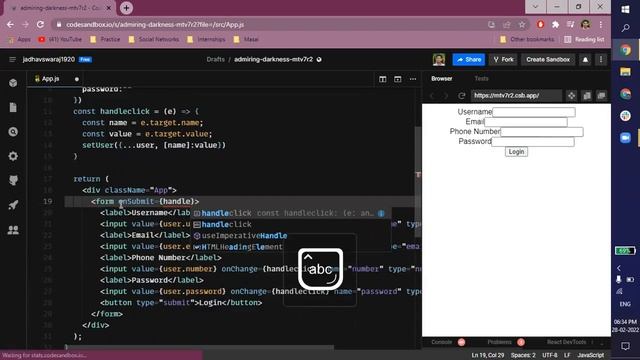640x360 pixels.
Task: Click the Spaces: 2 status bar entry
Action: point(523,355)
